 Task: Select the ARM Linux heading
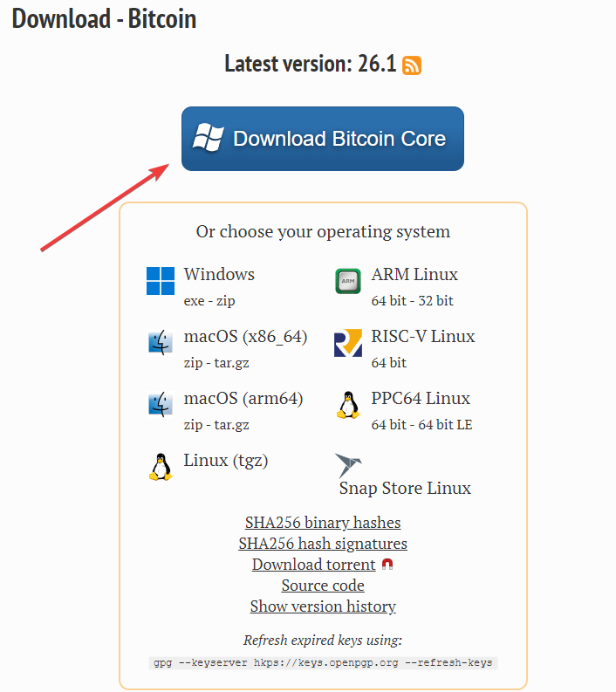(414, 275)
